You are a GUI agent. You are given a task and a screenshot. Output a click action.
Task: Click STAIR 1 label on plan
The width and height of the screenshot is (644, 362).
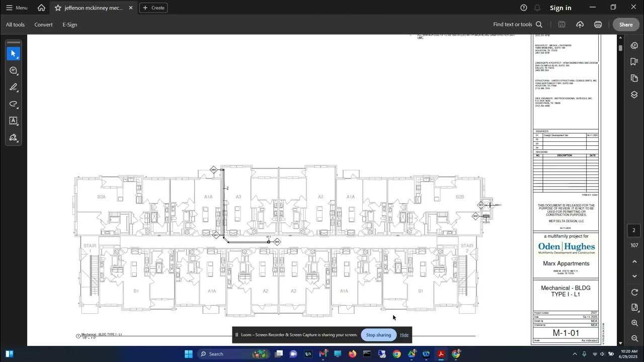[x=90, y=248]
